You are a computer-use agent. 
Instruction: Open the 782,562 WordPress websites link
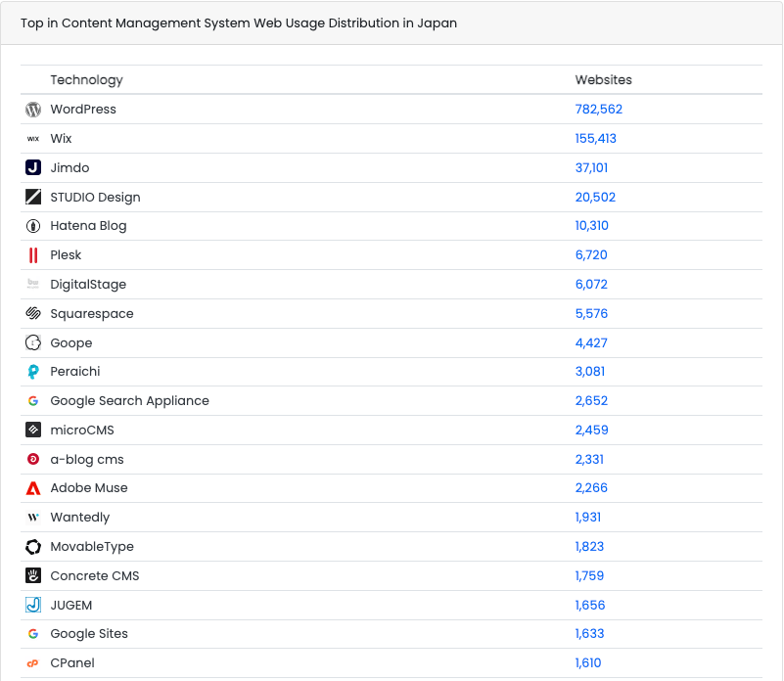[x=598, y=110]
